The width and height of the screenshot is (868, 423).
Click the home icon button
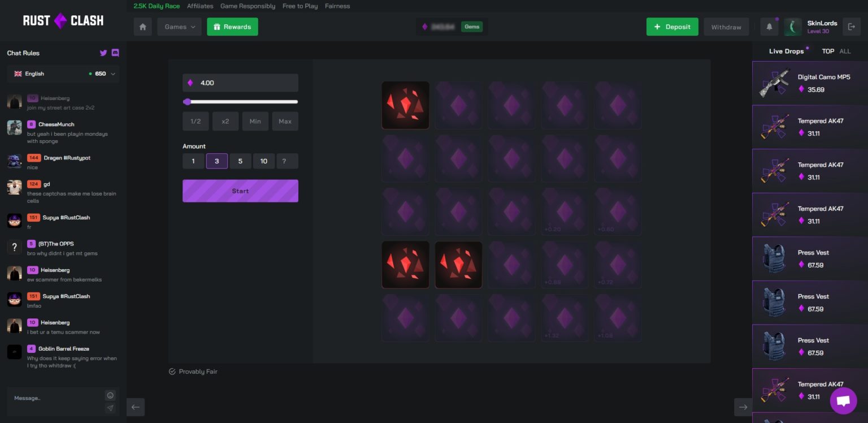coord(142,27)
